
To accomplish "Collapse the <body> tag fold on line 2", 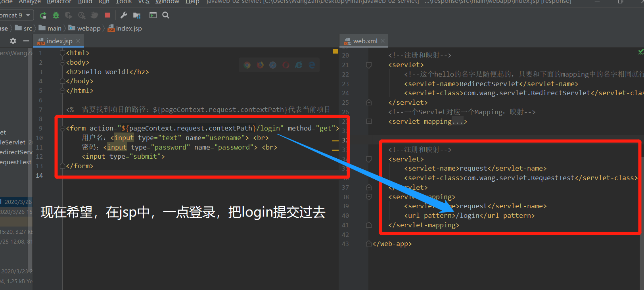I will pos(62,62).
